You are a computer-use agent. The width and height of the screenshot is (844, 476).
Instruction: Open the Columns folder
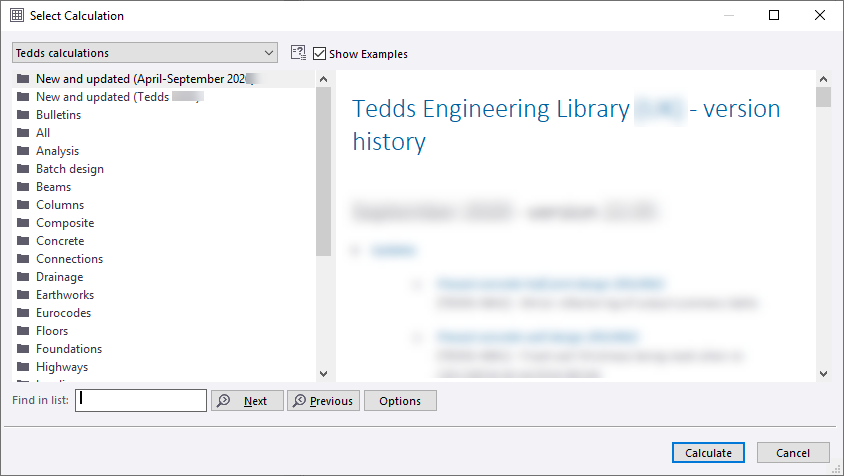pos(60,205)
